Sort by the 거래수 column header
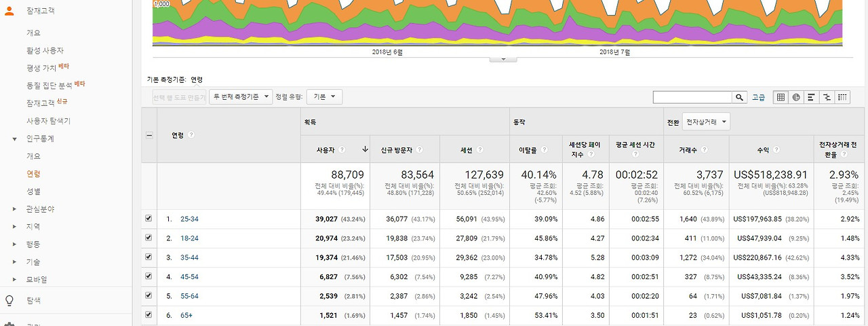 pyautogui.click(x=689, y=149)
